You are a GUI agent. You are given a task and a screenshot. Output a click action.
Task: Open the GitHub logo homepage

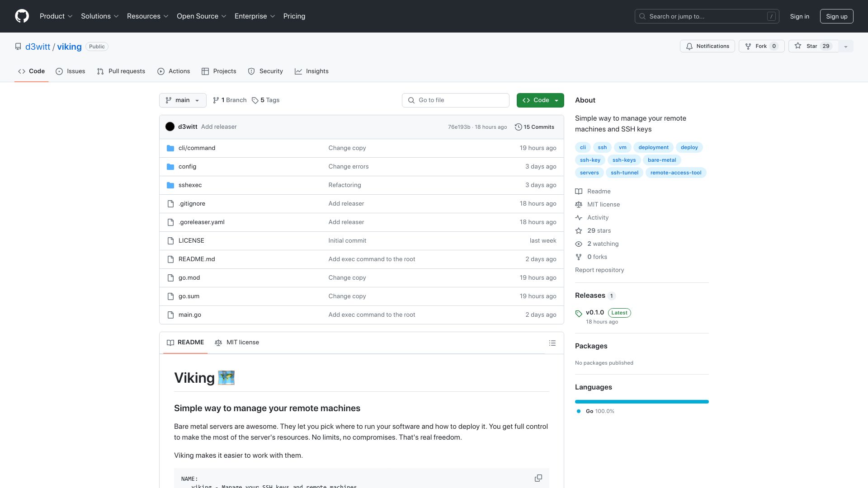(22, 16)
